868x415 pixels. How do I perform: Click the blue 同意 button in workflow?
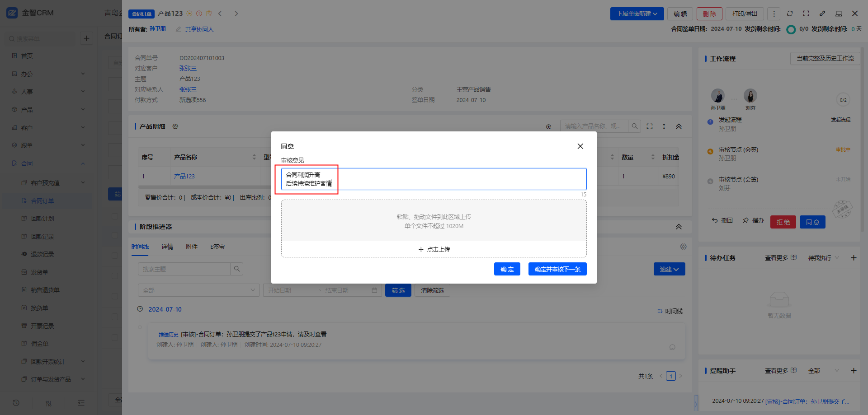point(812,222)
